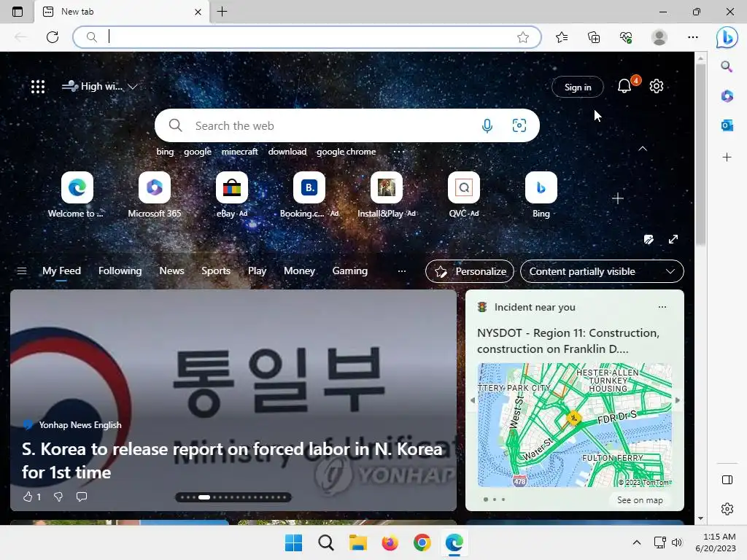Open Welcome to Edge quick link
This screenshot has height=560, width=747.
tap(77, 187)
